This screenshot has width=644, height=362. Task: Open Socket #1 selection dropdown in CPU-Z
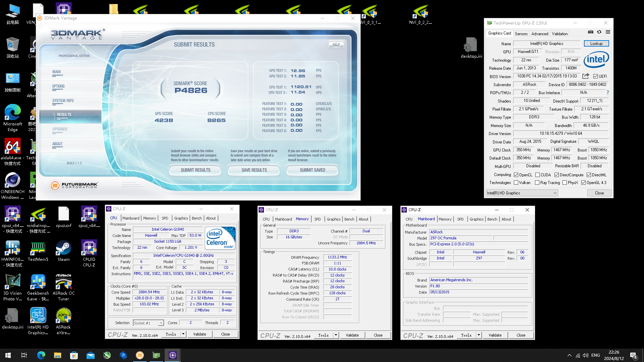pos(148,323)
